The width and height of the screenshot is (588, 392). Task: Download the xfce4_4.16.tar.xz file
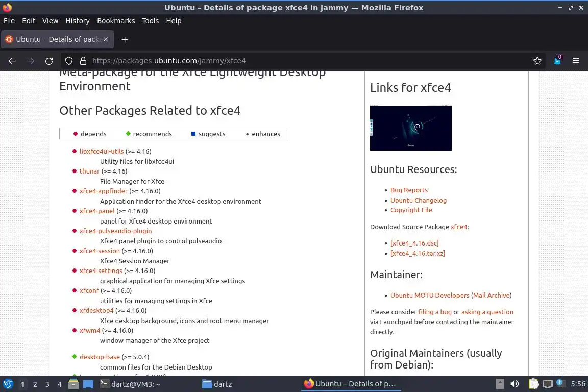tap(418, 253)
